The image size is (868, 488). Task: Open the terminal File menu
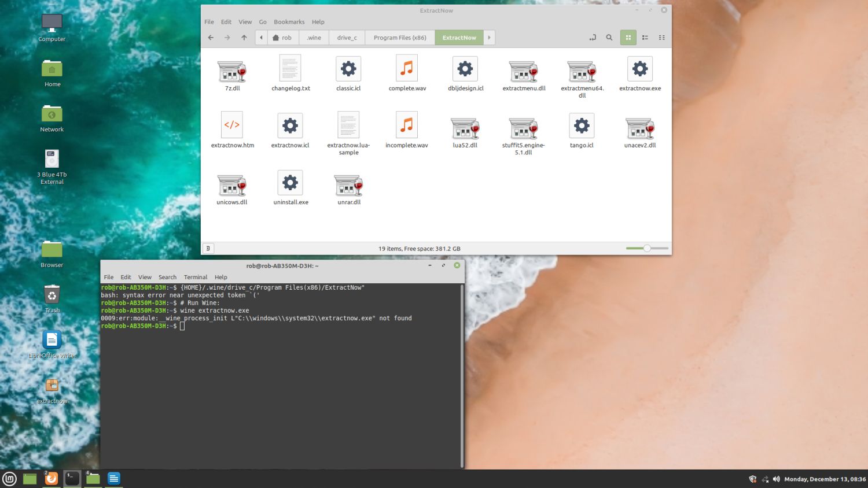point(109,277)
